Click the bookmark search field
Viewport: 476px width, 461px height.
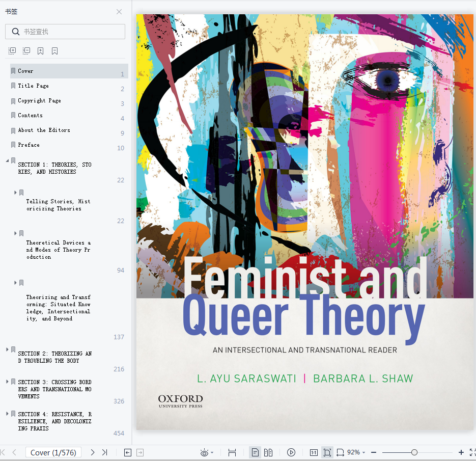coord(65,32)
